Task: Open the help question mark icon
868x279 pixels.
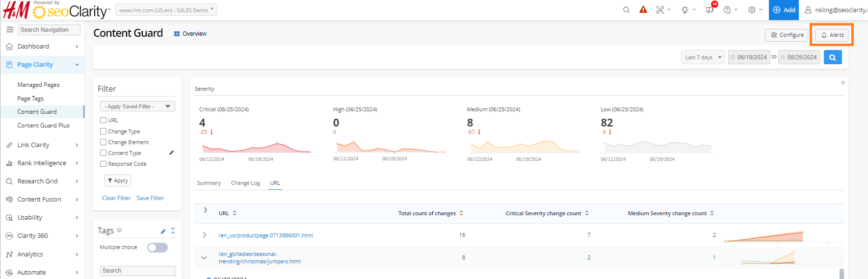Action: point(727,10)
